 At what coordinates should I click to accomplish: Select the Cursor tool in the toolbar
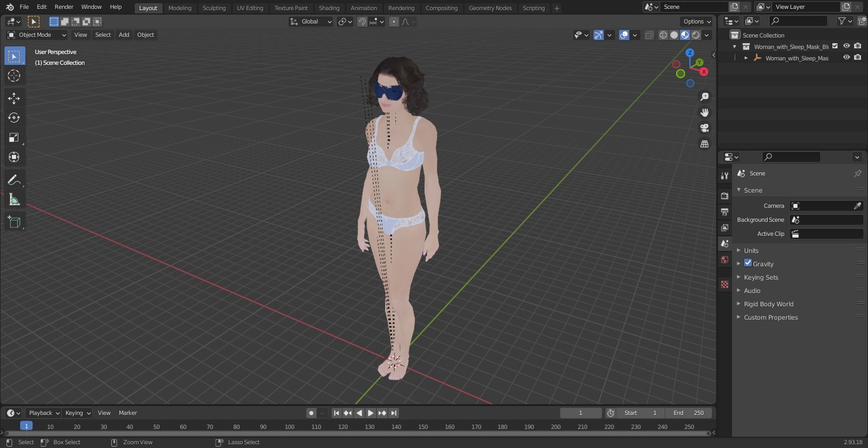[x=14, y=76]
